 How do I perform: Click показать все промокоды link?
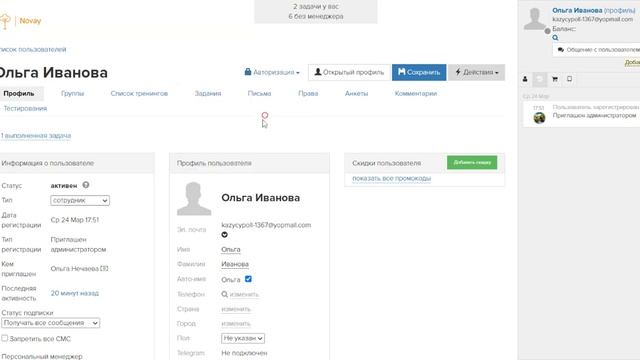[391, 178]
